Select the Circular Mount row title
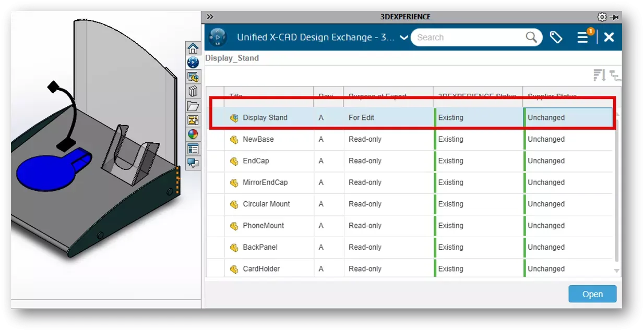The image size is (644, 331). [x=266, y=204]
